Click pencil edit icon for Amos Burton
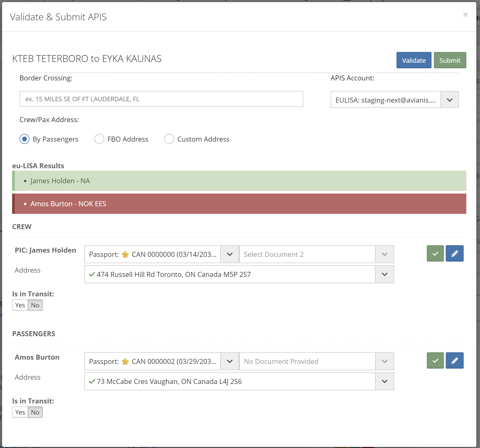The height and width of the screenshot is (448, 480). (x=454, y=360)
